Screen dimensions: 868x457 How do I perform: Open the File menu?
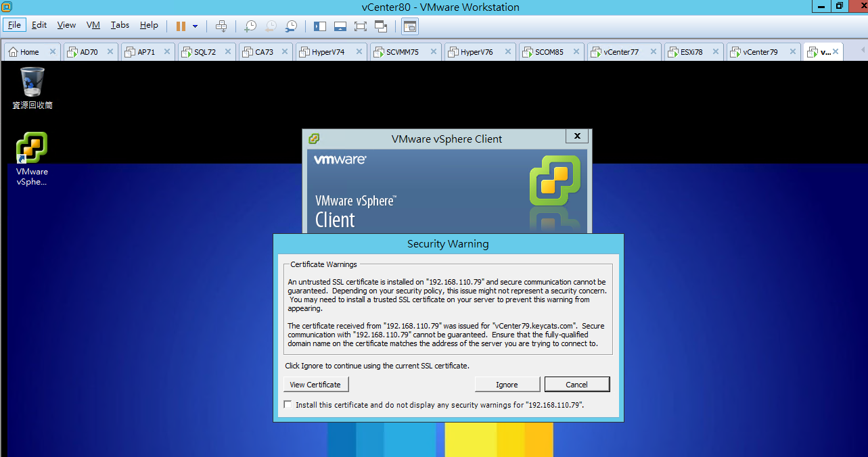tap(14, 25)
